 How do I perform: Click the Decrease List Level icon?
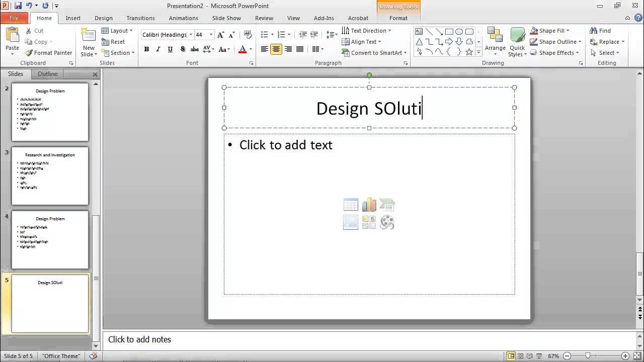point(302,35)
